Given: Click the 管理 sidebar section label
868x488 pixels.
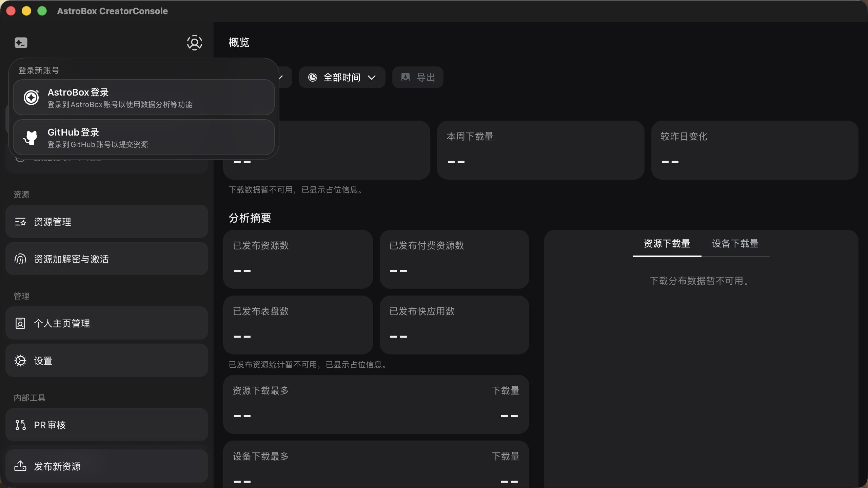Looking at the screenshot, I should (21, 296).
